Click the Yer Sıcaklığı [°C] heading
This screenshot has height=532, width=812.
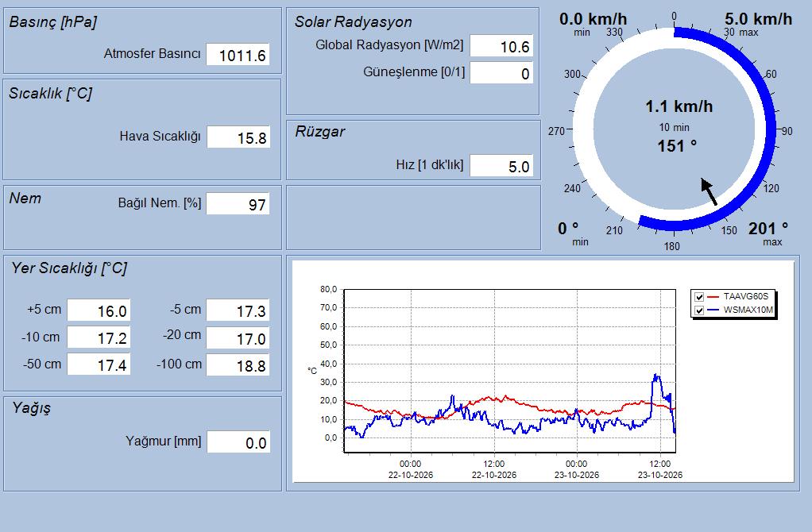(69, 268)
